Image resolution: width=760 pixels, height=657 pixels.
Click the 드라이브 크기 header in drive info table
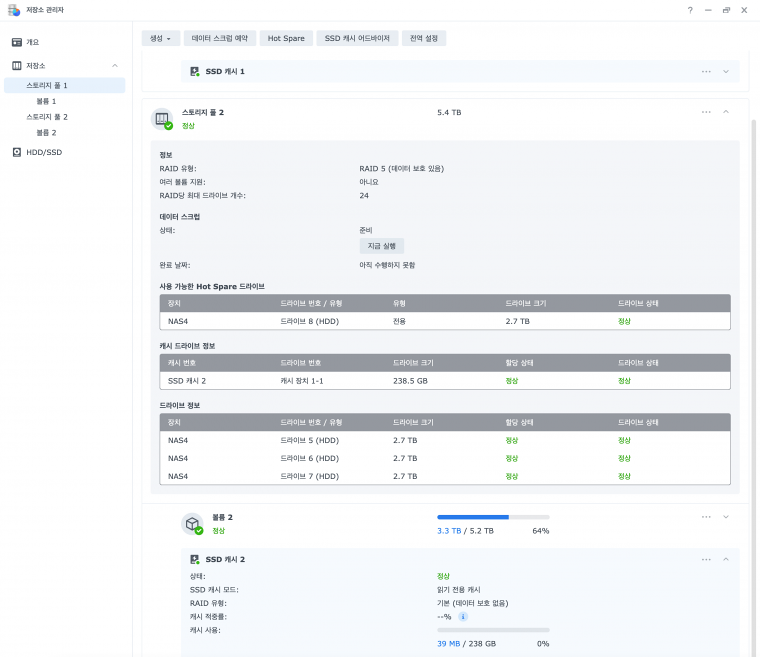[x=413, y=423]
